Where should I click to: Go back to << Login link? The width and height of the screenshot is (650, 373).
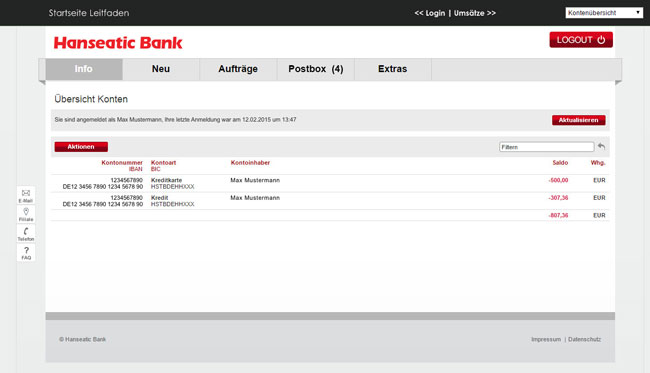click(430, 13)
